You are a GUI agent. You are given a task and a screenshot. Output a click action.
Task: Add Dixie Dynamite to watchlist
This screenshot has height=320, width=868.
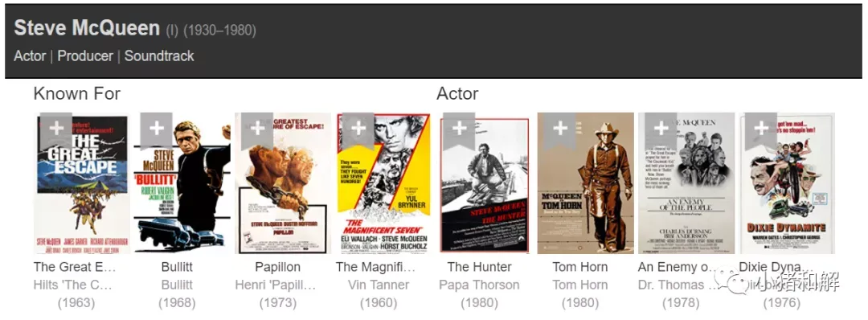click(761, 131)
